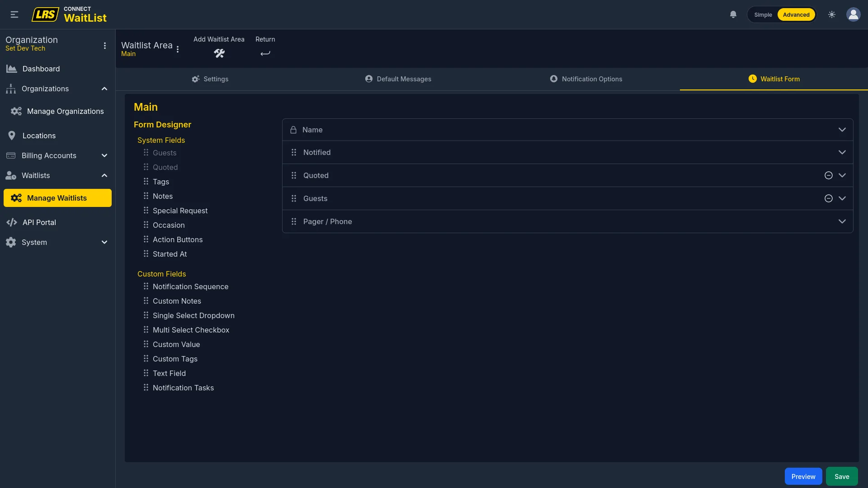Select Custom Tags field

tap(175, 359)
